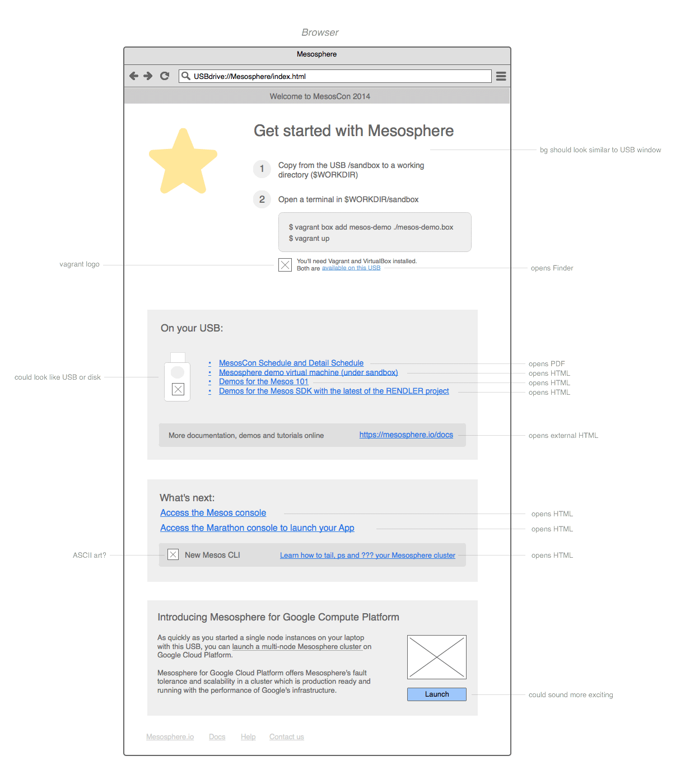This screenshot has height=784, width=685.
Task: Click 'Open a terminal in $WORKDIR/sandbox' text
Action: coord(348,199)
